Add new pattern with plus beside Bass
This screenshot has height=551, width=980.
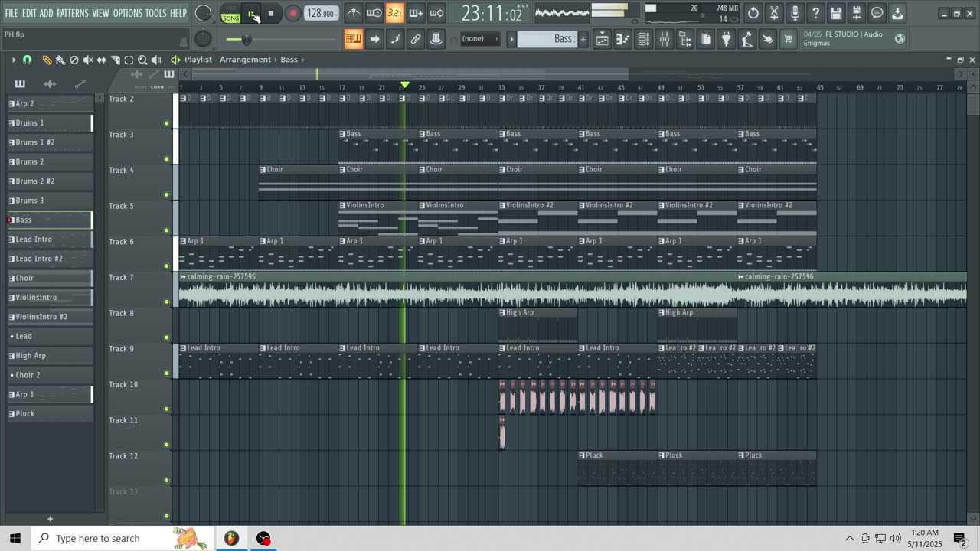point(583,39)
